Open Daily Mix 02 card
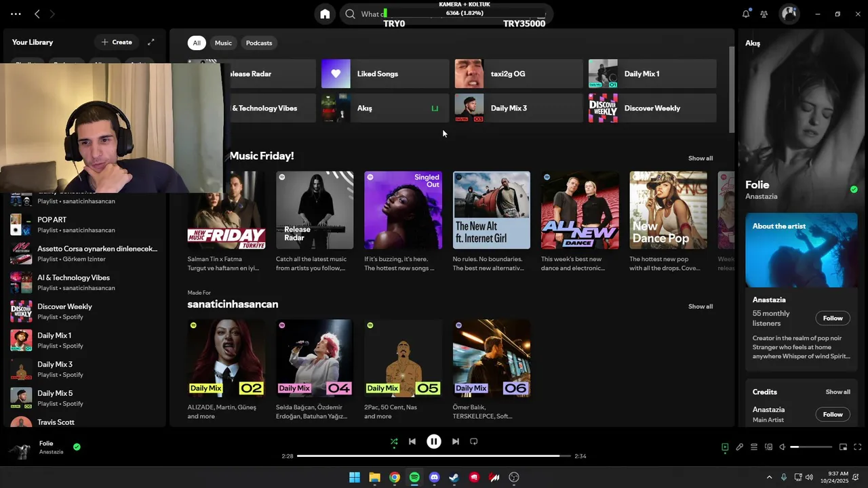Image resolution: width=868 pixels, height=488 pixels. click(226, 370)
